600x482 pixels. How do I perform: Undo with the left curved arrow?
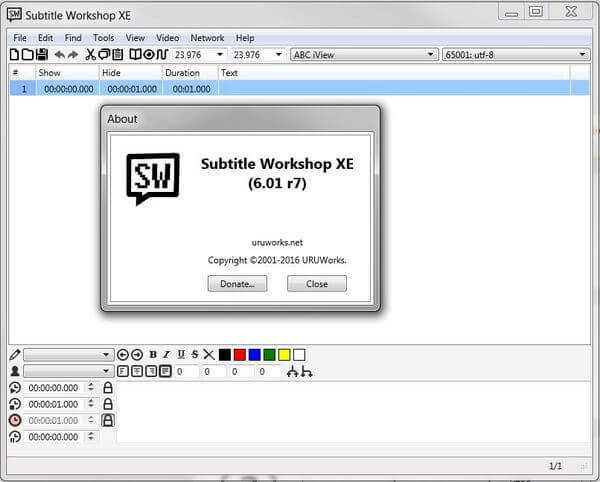(x=59, y=55)
